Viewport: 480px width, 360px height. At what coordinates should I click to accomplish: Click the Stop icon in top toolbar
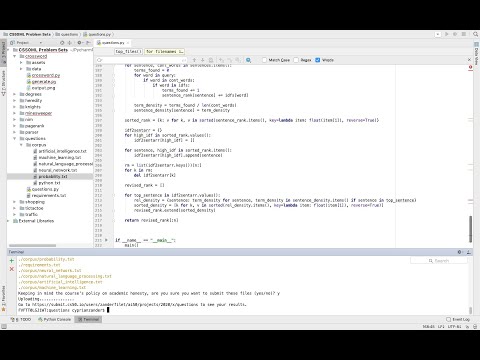point(464,34)
